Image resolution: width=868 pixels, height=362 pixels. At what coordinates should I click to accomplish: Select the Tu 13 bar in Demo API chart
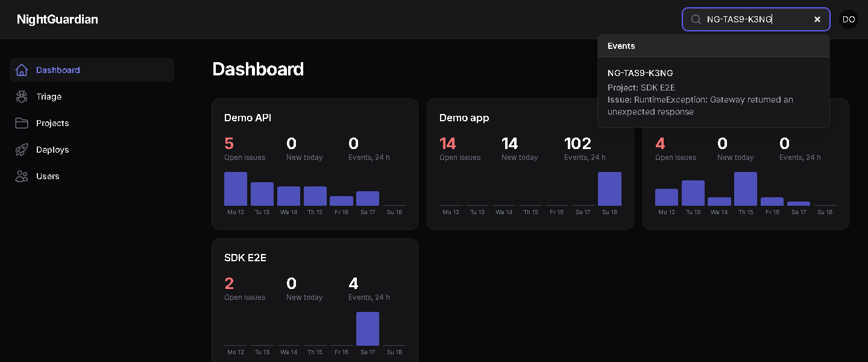pyautogui.click(x=262, y=194)
